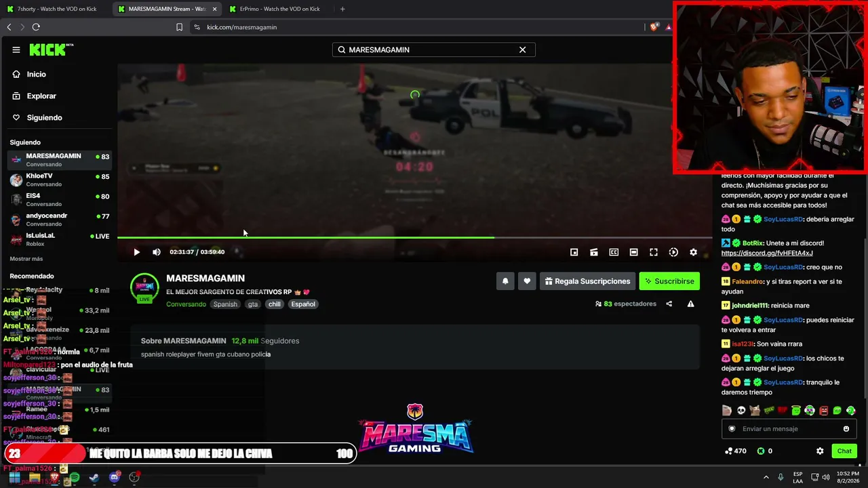Report the stream with warning icon
This screenshot has width=868, height=488.
point(690,304)
